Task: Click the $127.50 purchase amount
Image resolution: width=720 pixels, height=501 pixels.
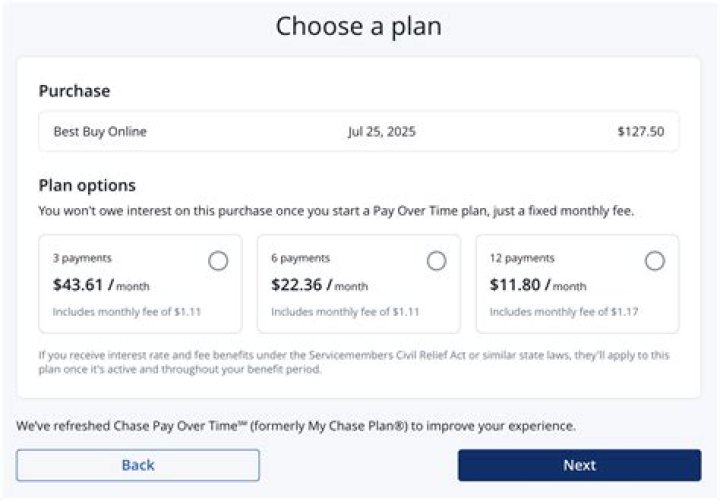Action: [640, 131]
